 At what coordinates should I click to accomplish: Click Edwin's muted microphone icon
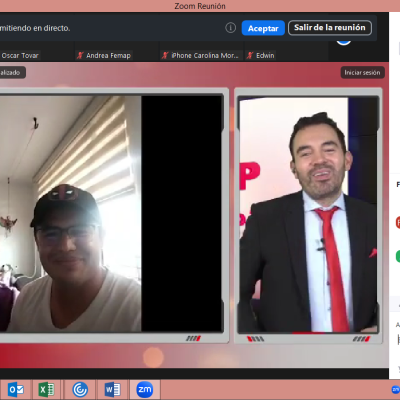(x=250, y=55)
